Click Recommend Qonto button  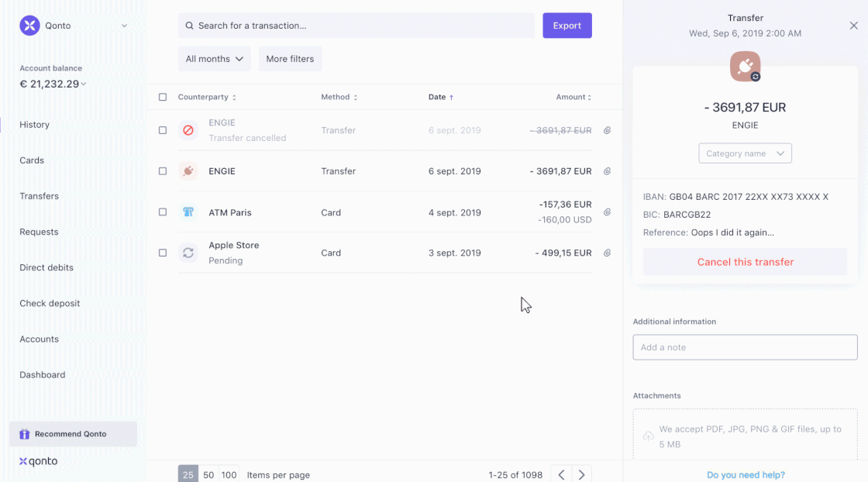(x=73, y=434)
